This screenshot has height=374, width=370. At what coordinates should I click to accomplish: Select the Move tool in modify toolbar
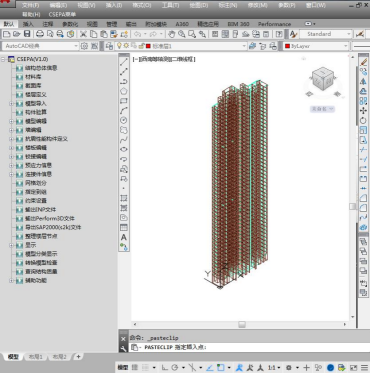point(363,110)
